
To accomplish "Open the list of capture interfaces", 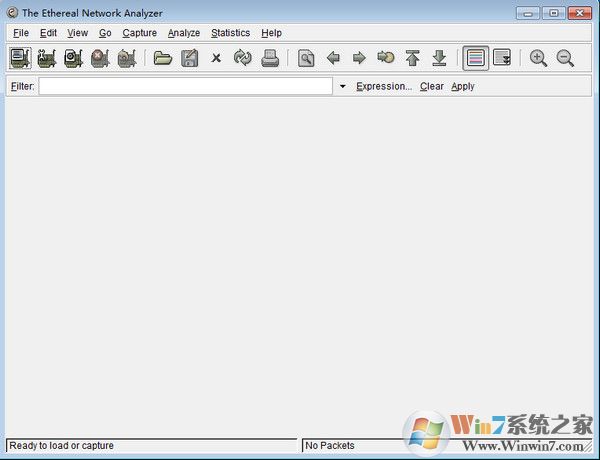I will 20,58.
